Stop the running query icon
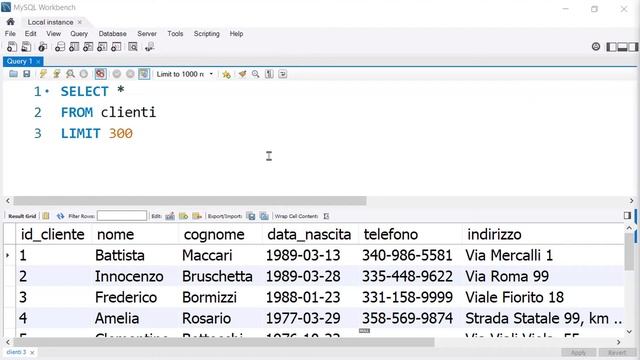Image resolution: width=640 pixels, height=360 pixels. pyautogui.click(x=84, y=74)
